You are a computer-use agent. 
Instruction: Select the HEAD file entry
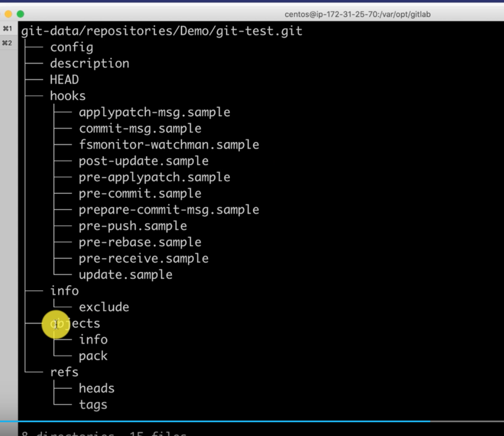(x=64, y=80)
